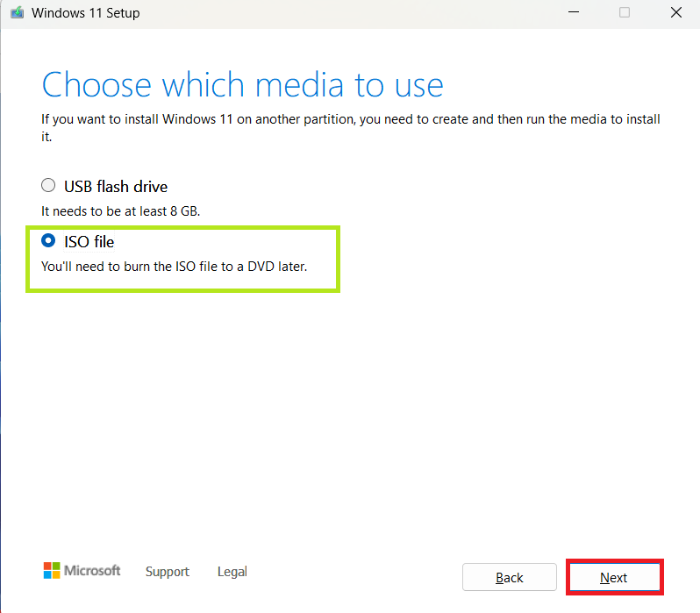Image resolution: width=700 pixels, height=613 pixels.
Task: Open the Legal link
Action: pos(232,572)
